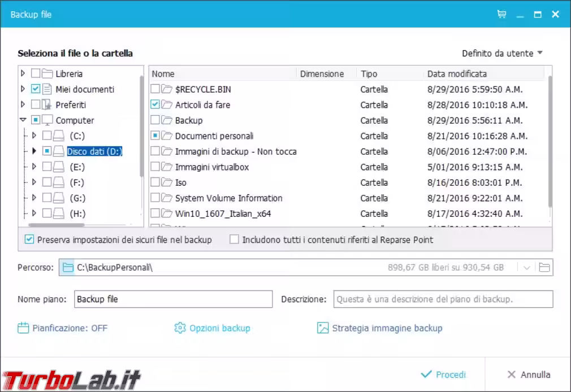Collapse the Computer tree node

23,120
